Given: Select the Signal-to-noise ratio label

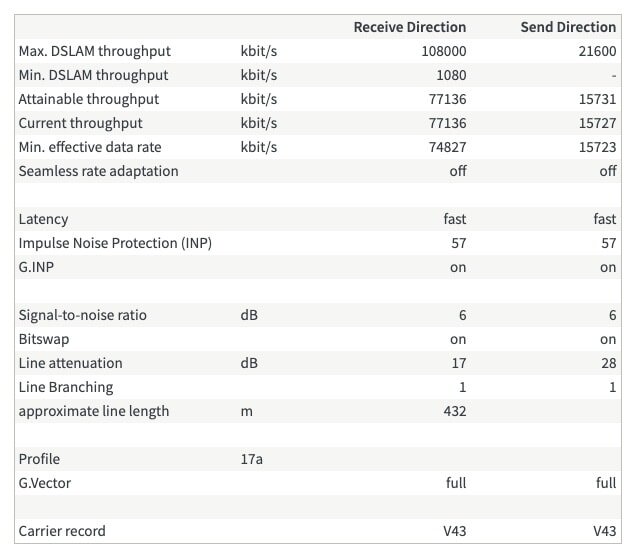Looking at the screenshot, I should coord(83,315).
